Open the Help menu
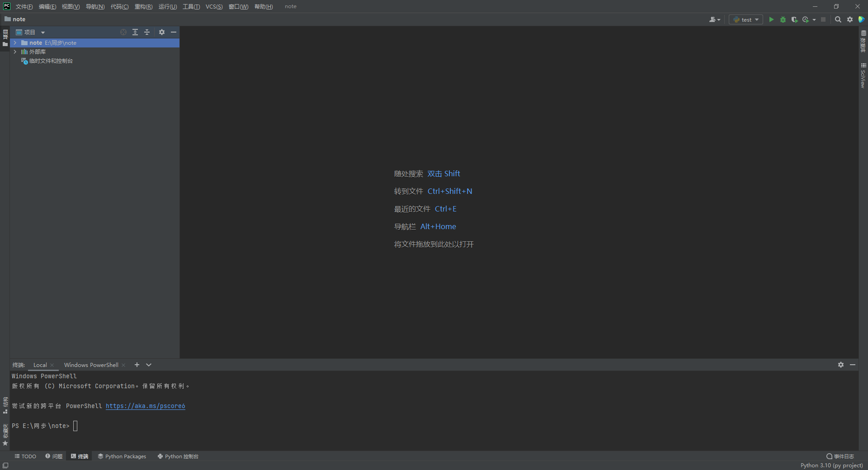The width and height of the screenshot is (868, 470). tap(264, 6)
